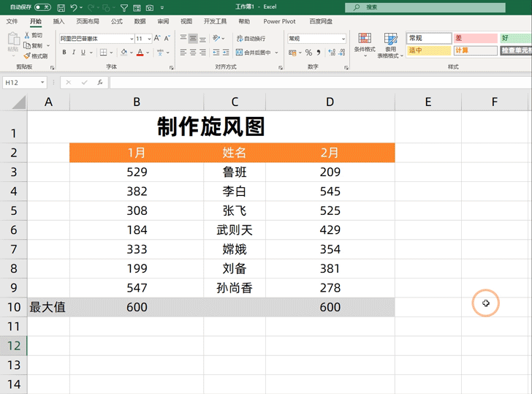This screenshot has width=532, height=394.
Task: Toggle Middle Align vertical alignment
Action: [193, 38]
